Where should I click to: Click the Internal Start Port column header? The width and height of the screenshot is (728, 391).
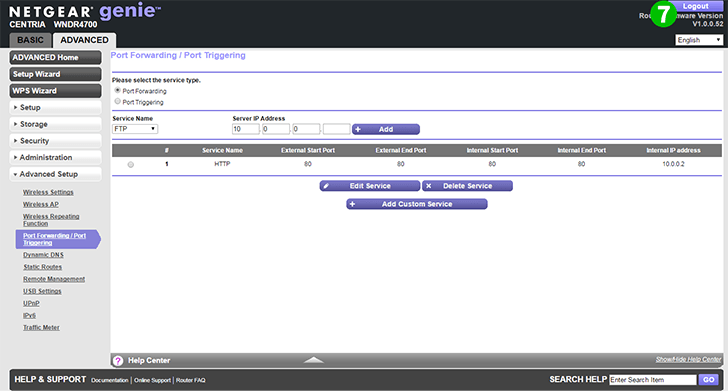(x=492, y=150)
